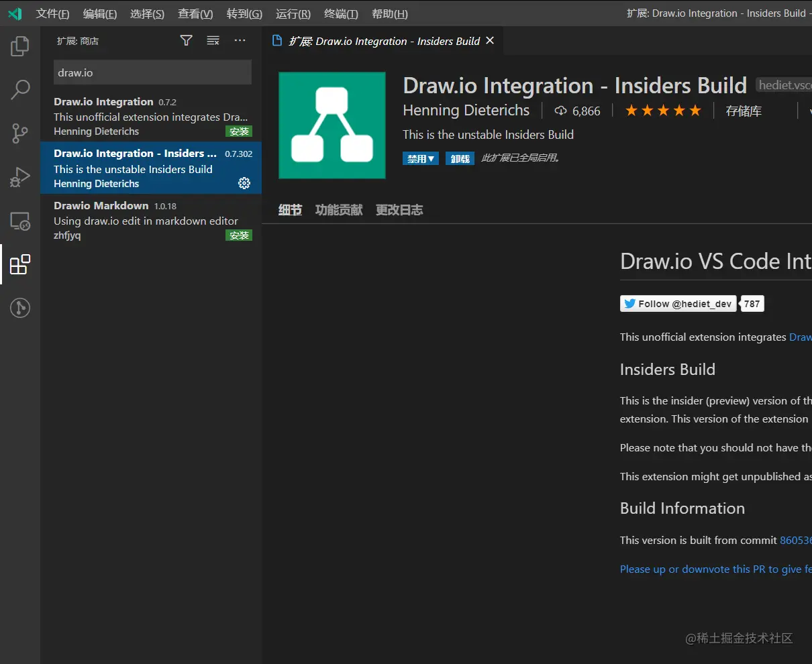Open the 转到(G) menu
This screenshot has width=812, height=664.
[244, 13]
